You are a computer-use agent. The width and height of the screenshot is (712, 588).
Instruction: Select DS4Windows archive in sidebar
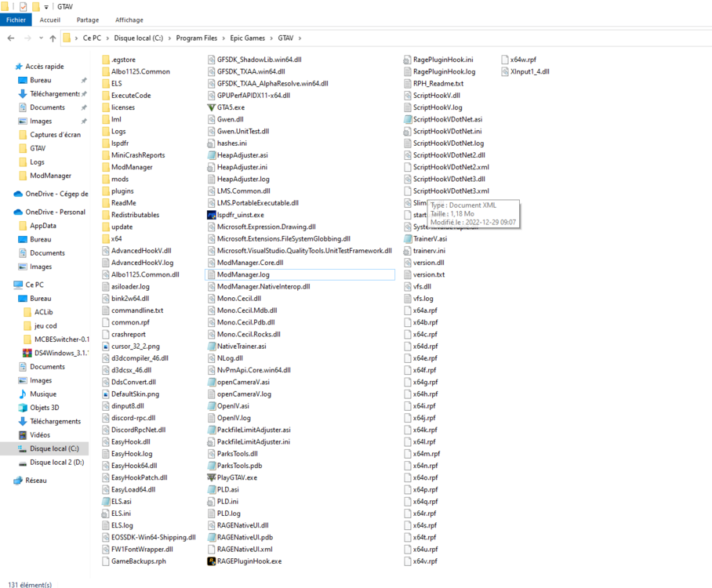(61, 353)
